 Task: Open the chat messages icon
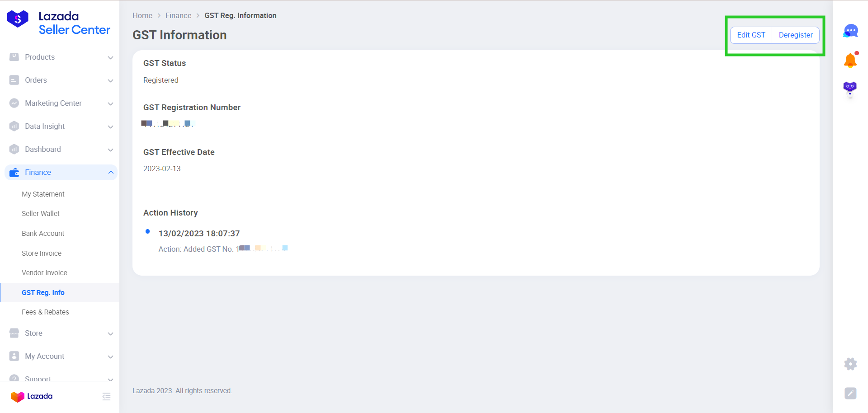pyautogui.click(x=850, y=31)
